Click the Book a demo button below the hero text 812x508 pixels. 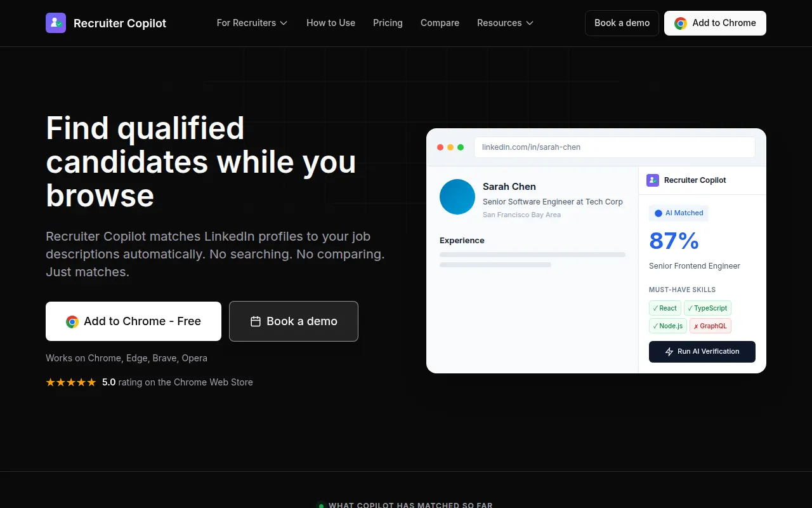click(294, 321)
